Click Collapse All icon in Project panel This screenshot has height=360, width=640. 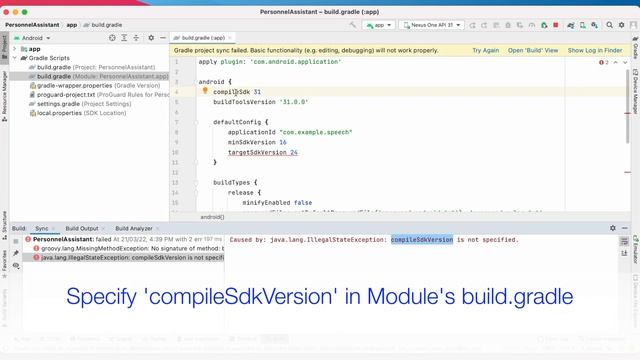click(136, 38)
